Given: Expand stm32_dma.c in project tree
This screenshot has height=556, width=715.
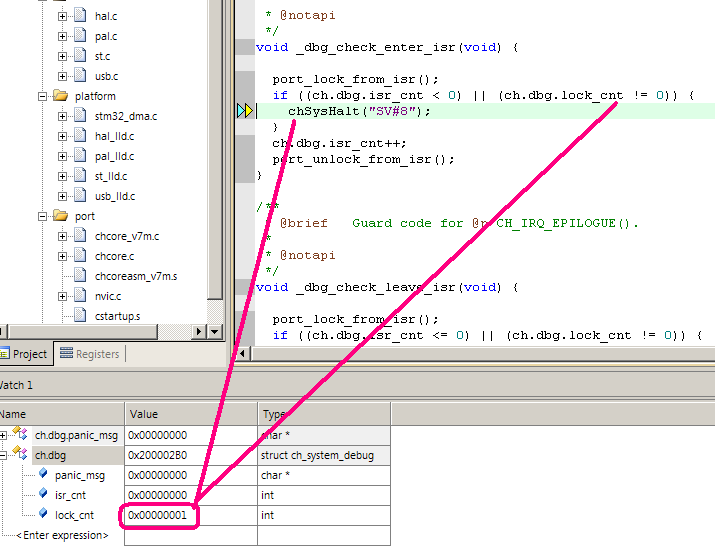Looking at the screenshot, I should (x=62, y=116).
